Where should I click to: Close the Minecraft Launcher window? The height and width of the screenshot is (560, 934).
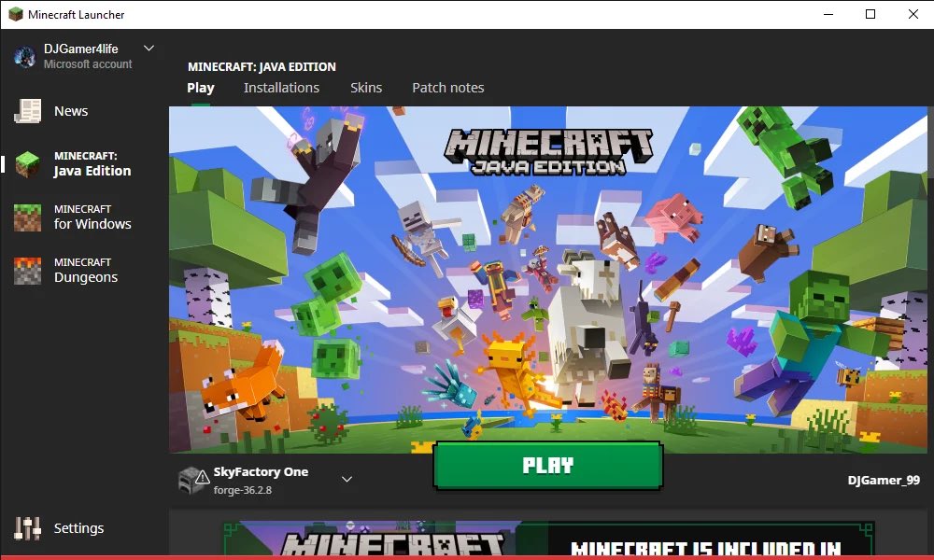point(913,14)
